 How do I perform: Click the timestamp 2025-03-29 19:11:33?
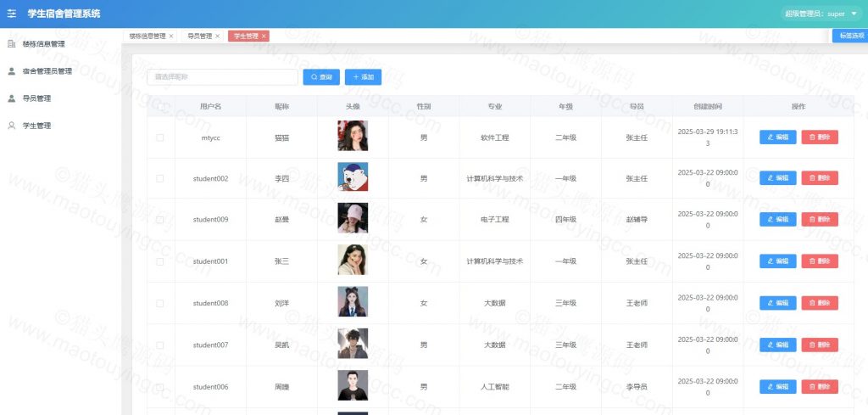click(x=708, y=137)
